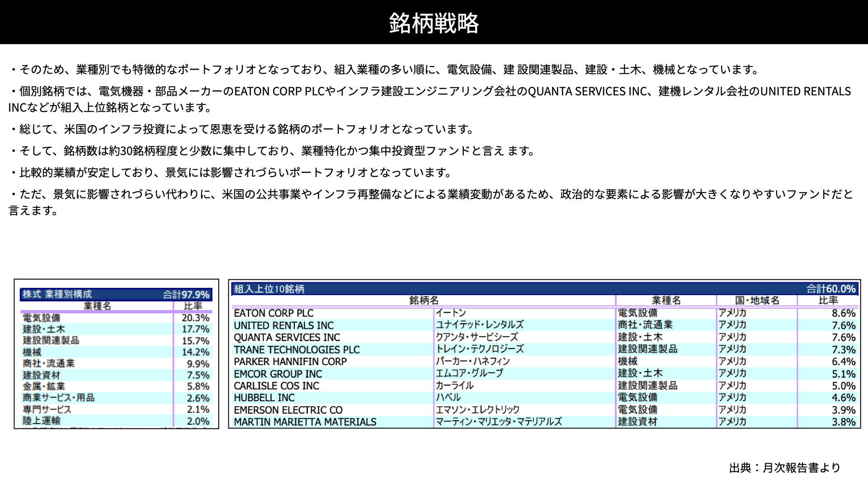Click ハベル Japanese name
This screenshot has height=488, width=868.
click(448, 397)
